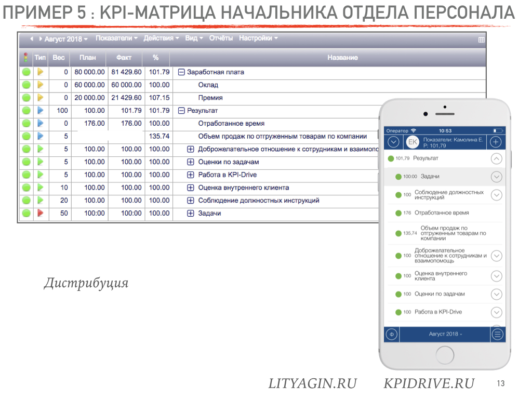Open the Действия menu
Screen dimensions: 532x399
point(161,38)
